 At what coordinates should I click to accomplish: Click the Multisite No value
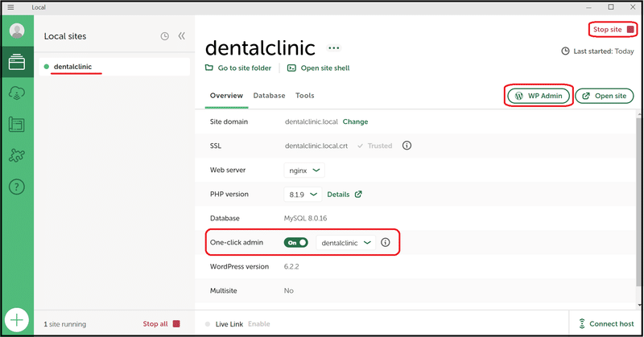(289, 290)
